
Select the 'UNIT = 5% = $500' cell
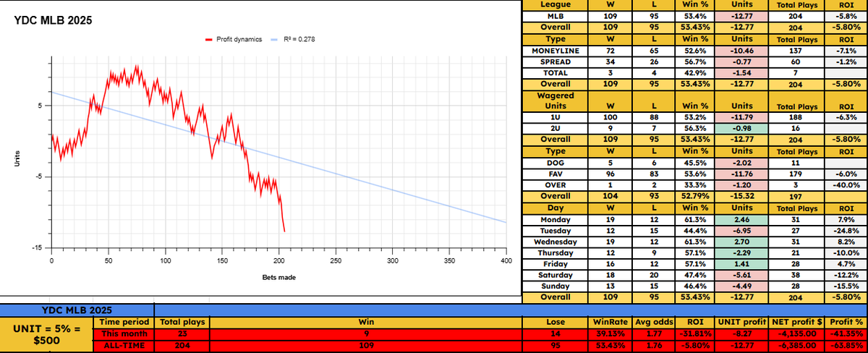[46, 334]
